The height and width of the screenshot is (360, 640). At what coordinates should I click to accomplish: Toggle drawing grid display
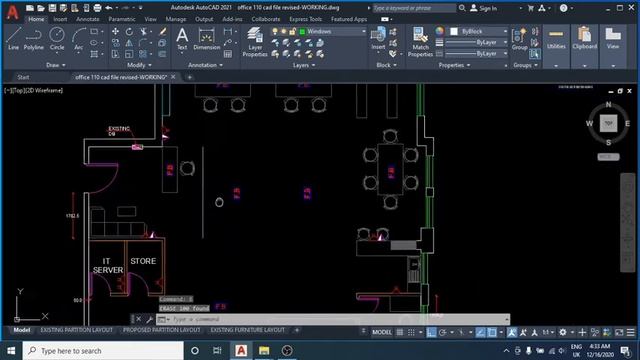click(400, 333)
